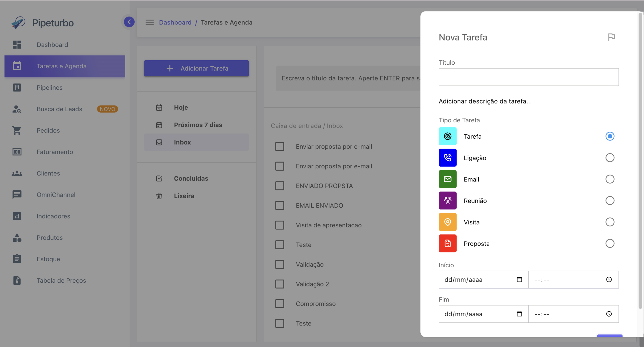Check the Validação 2 task checkbox
The image size is (644, 347).
280,284
